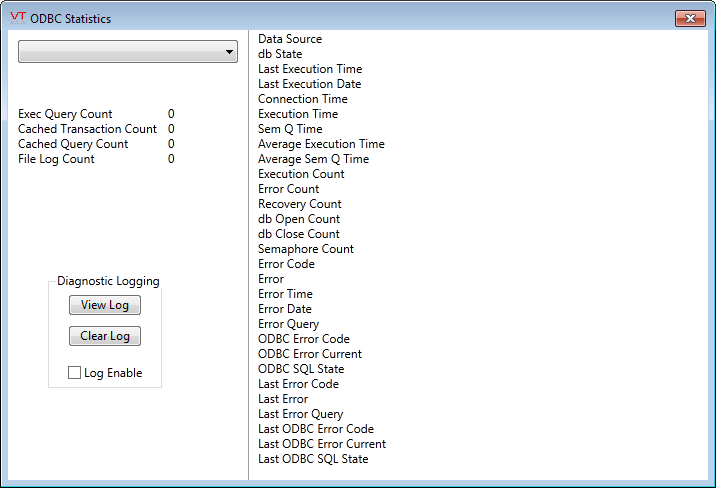The image size is (716, 488).
Task: Select the Error Count statistic row
Action: (289, 189)
